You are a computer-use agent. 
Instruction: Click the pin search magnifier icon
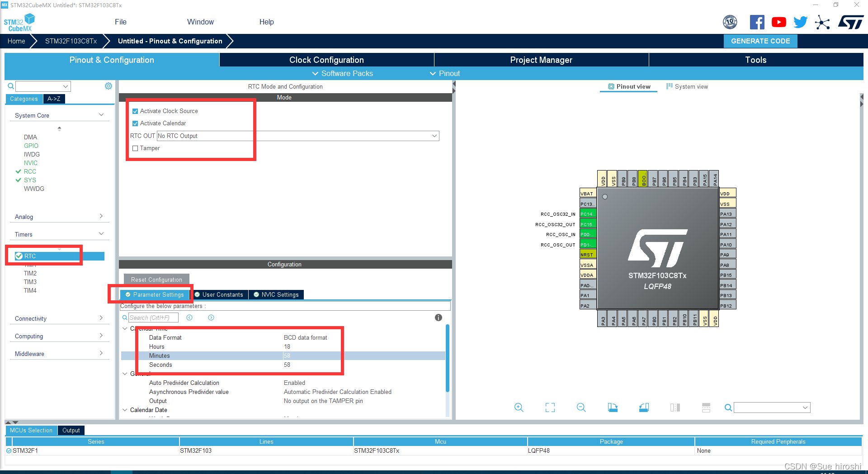[x=728, y=408]
